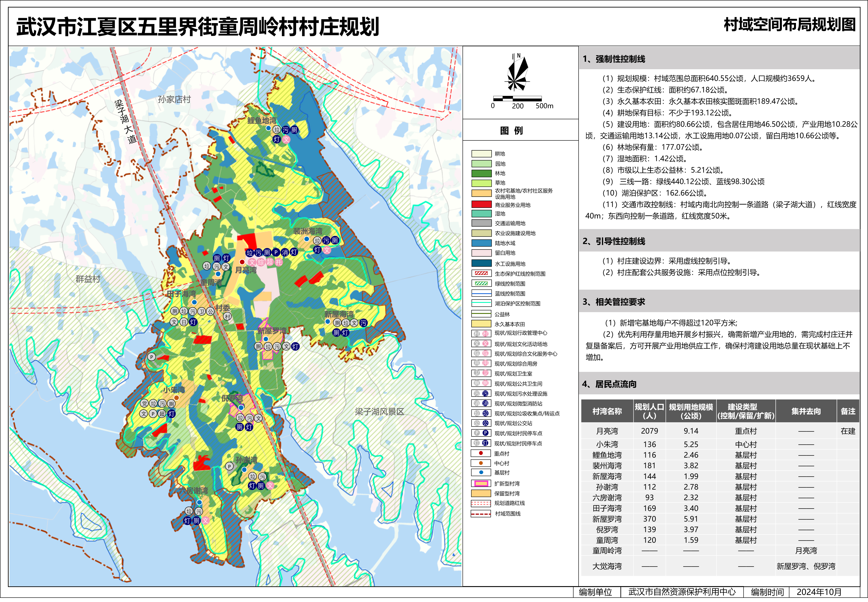Click the 公 bus stop icon at 田子海湾

(210, 311)
